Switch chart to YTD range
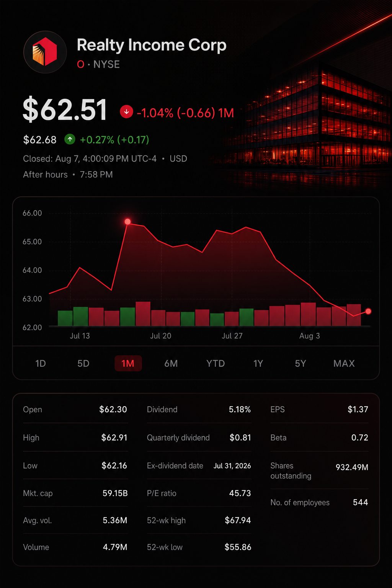This screenshot has height=588, width=392. (x=216, y=363)
